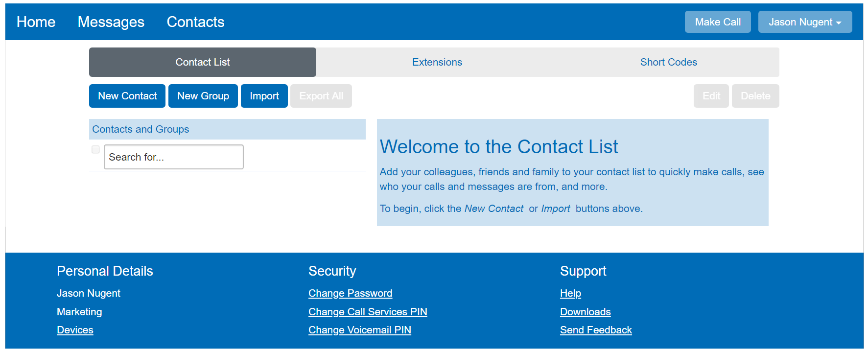Image resolution: width=868 pixels, height=352 pixels.
Task: Open the Change Password link
Action: [350, 293]
